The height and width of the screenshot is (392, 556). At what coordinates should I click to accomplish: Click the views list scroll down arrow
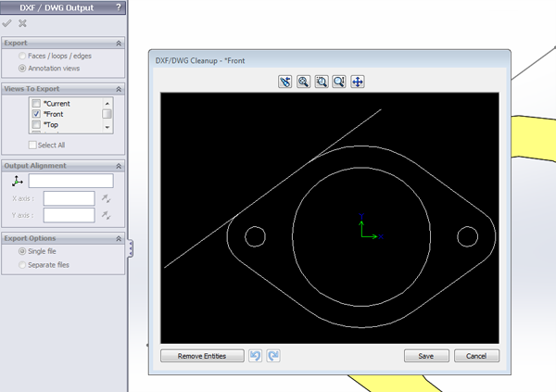[107, 127]
